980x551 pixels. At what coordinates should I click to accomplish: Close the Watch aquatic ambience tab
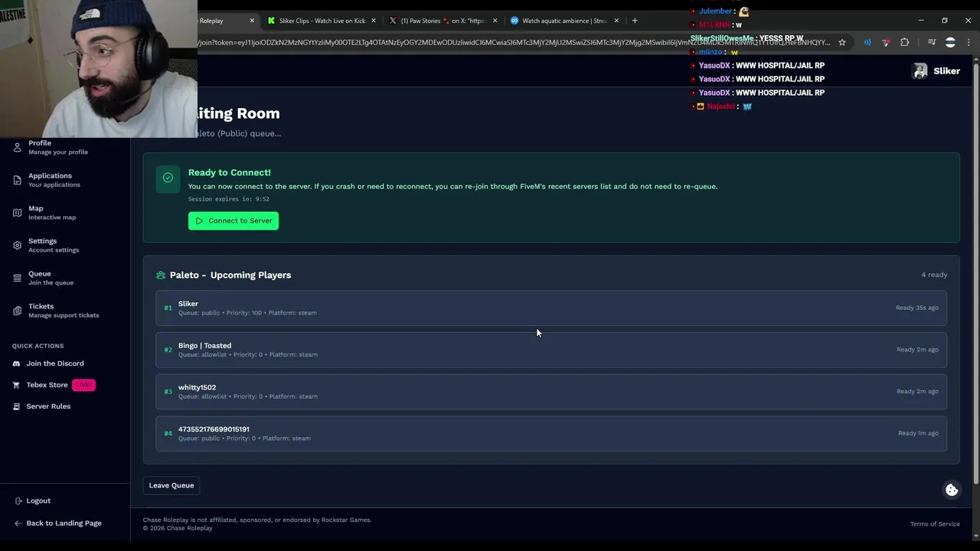coord(616,21)
